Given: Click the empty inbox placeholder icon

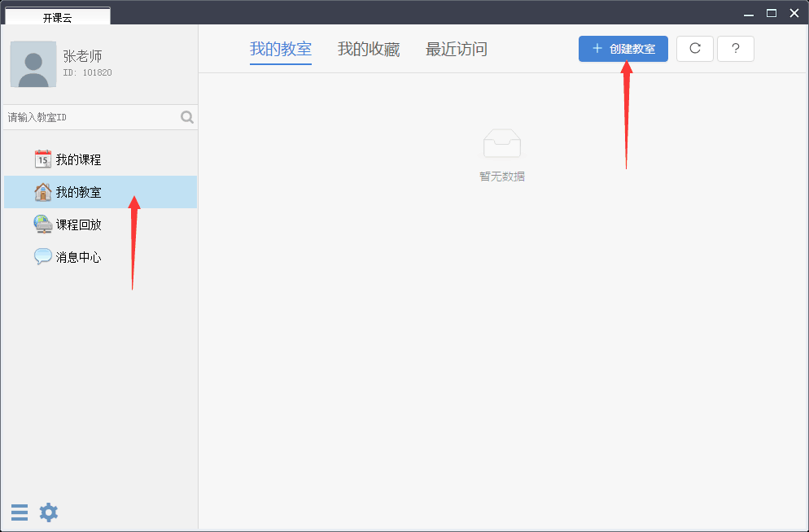Looking at the screenshot, I should pyautogui.click(x=502, y=143).
